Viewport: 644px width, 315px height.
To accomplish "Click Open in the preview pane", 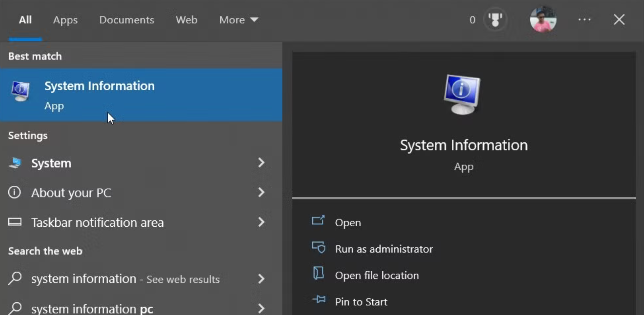I will click(348, 223).
